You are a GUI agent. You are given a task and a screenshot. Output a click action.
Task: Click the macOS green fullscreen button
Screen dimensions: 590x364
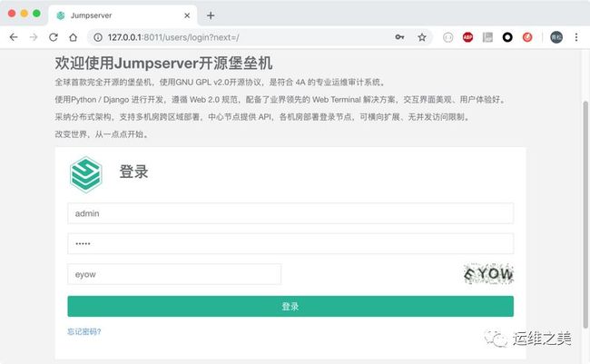tap(36, 14)
